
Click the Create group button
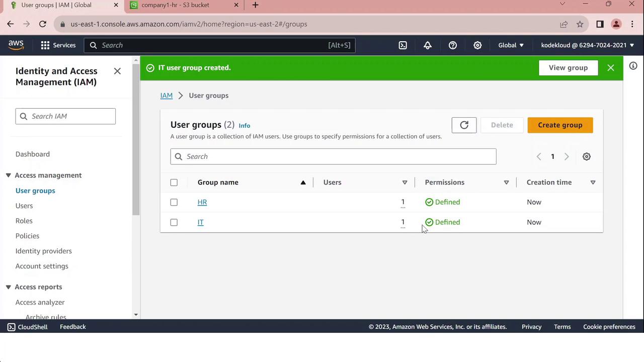tap(560, 125)
